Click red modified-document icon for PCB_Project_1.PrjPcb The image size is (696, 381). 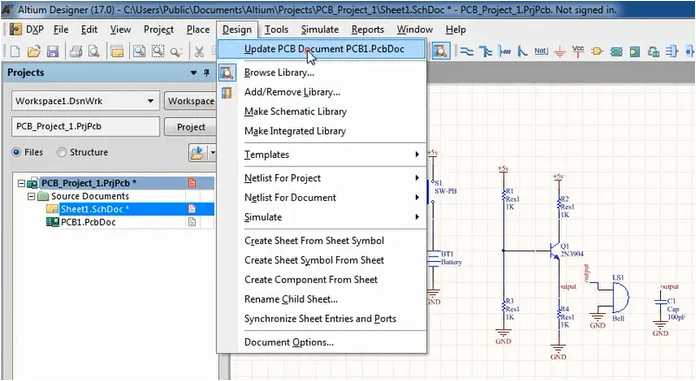[x=192, y=183]
